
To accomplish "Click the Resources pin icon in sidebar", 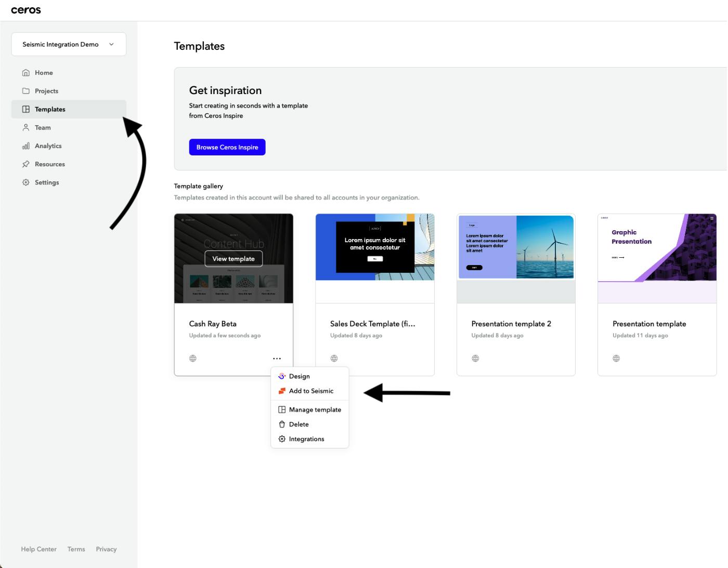I will 26,164.
